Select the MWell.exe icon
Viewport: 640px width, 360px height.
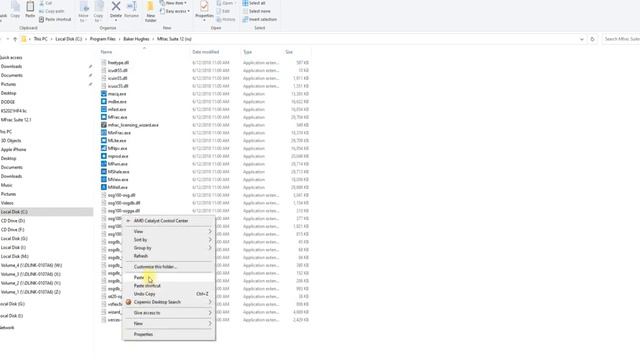(104, 187)
